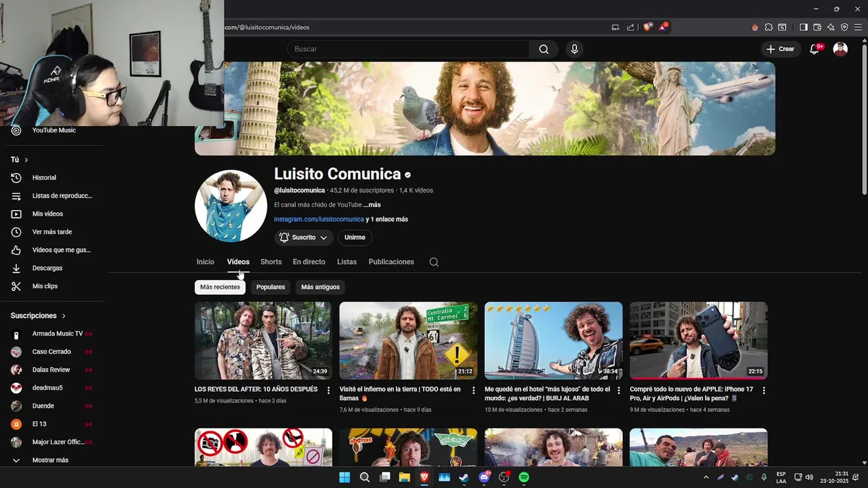
Task: Click the YouTube search magnifier button
Action: tap(544, 49)
